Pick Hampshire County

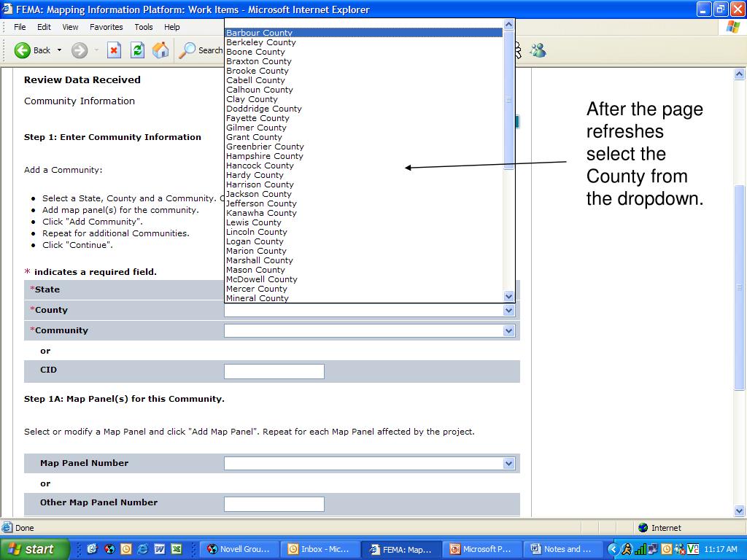(364, 156)
